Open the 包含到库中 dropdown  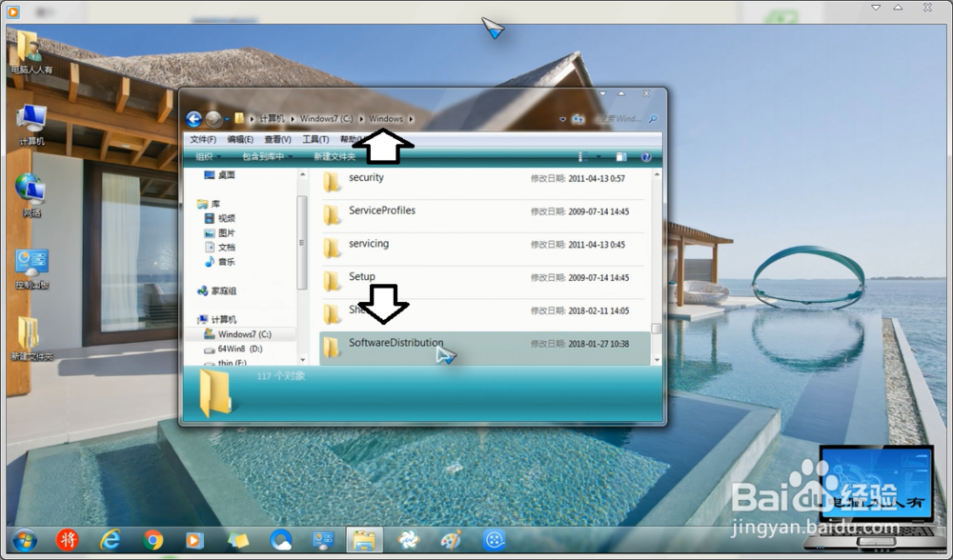pos(268,157)
